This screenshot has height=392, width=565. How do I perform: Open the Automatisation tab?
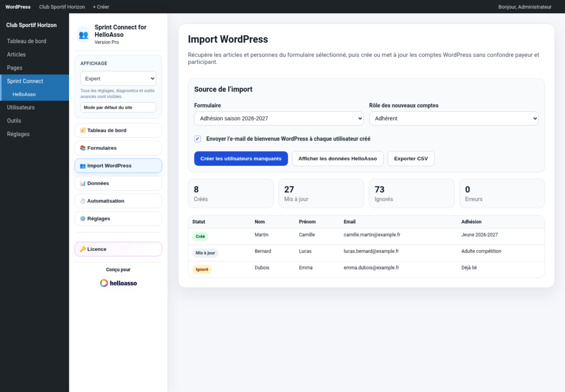118,201
